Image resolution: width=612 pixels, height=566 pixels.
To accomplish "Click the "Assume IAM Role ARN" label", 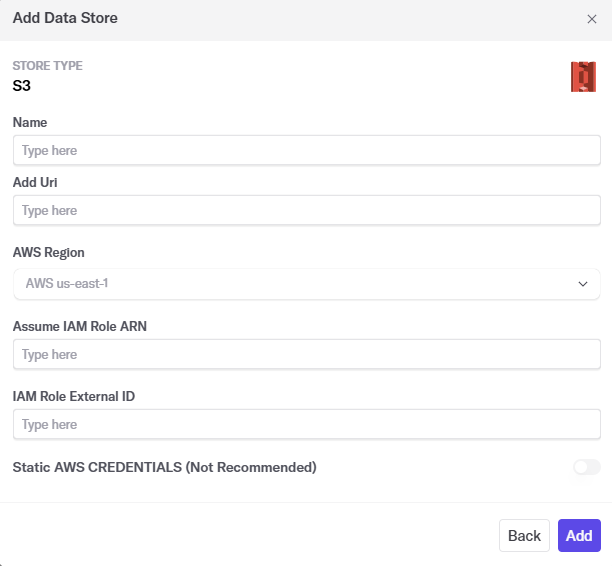I will click(x=80, y=326).
